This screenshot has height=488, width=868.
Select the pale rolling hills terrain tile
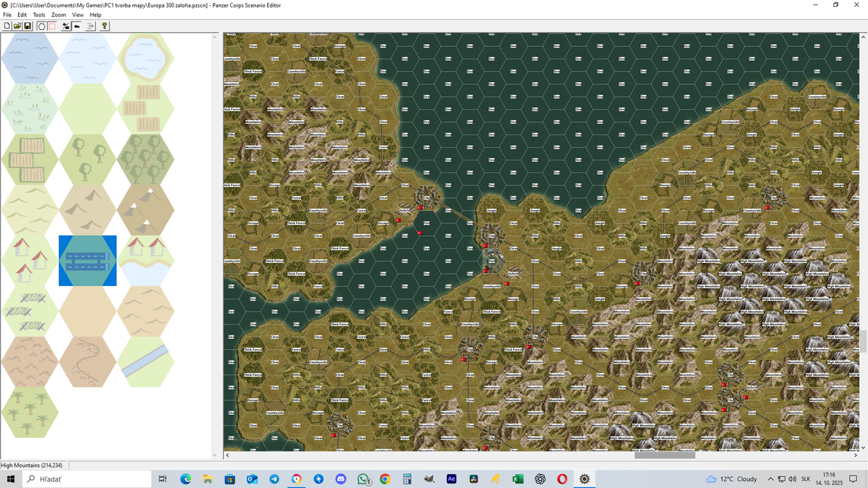pos(30,210)
